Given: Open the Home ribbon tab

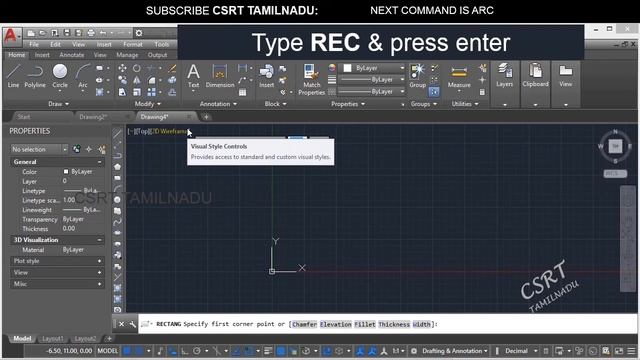Looking at the screenshot, I should click(17, 55).
